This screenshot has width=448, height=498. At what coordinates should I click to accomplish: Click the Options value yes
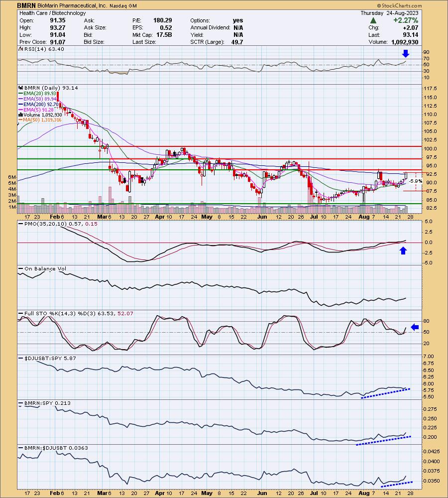pos(238,20)
